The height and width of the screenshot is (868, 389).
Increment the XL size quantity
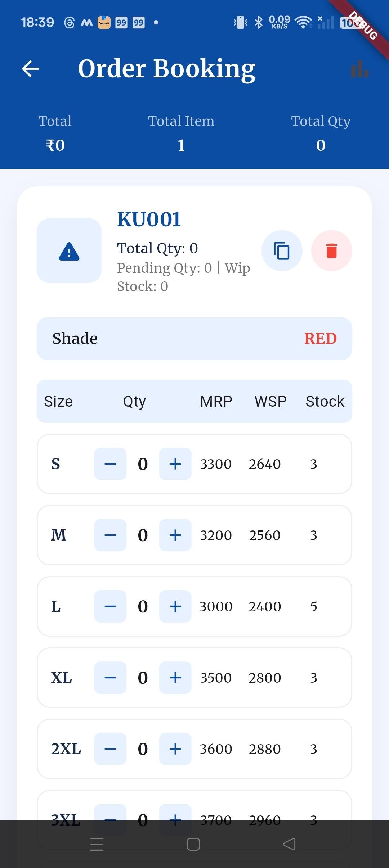(175, 678)
